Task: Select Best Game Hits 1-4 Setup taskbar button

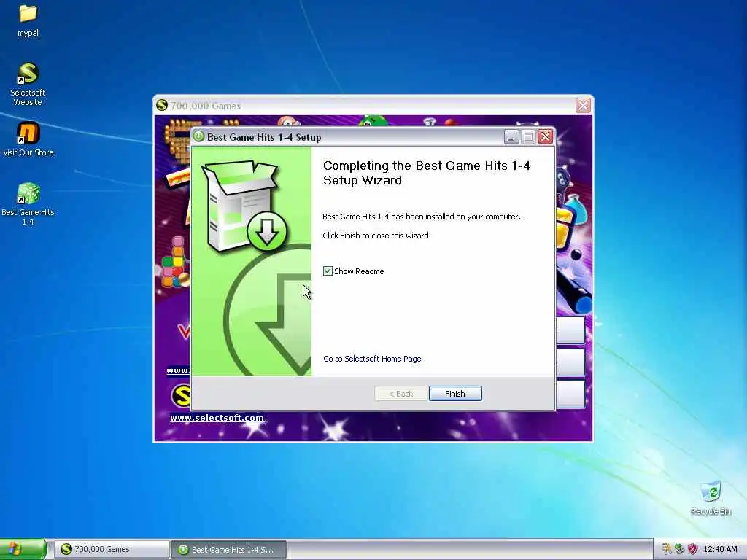Action: coord(228,549)
